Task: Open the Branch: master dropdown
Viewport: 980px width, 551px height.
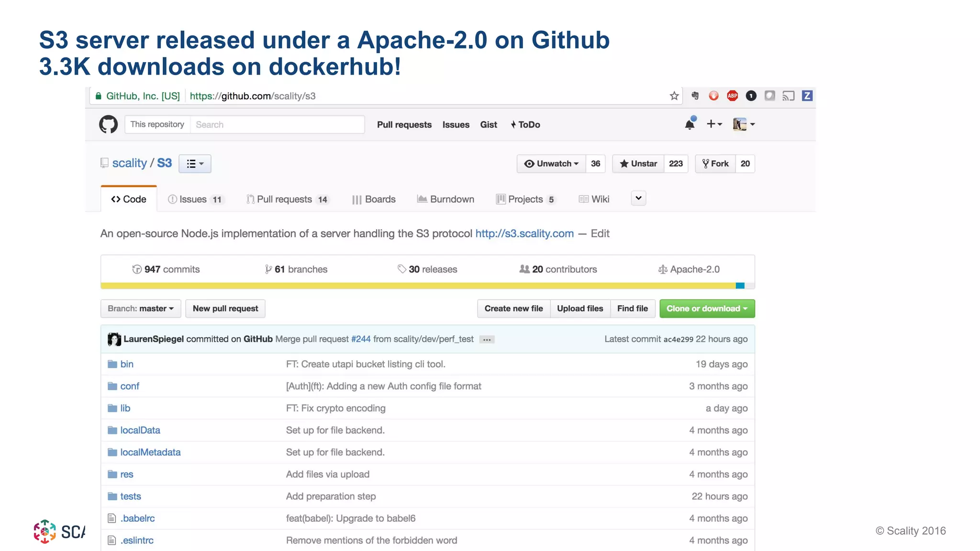Action: tap(141, 309)
